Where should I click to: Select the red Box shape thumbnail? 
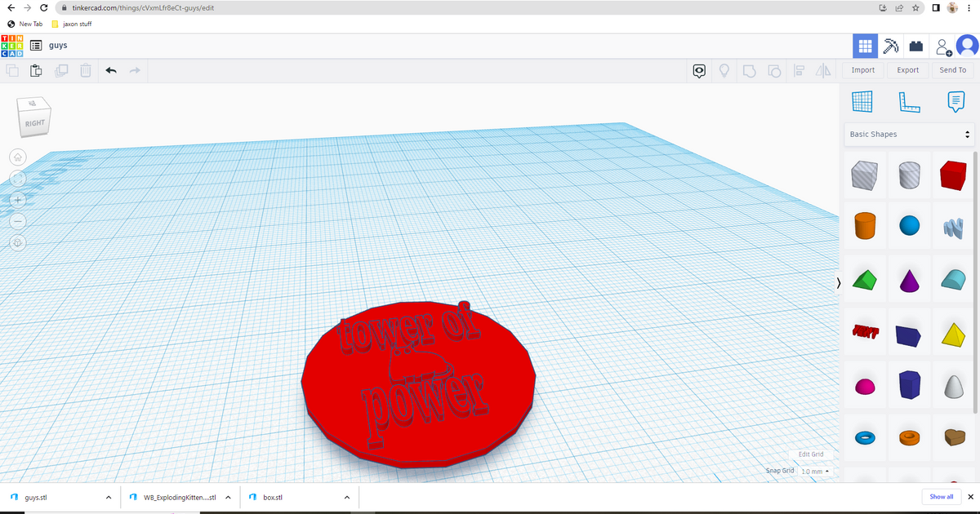(953, 175)
